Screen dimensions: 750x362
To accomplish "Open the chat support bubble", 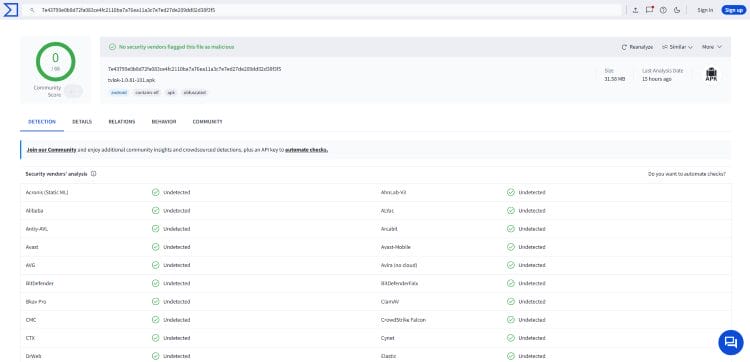I will 730,342.
